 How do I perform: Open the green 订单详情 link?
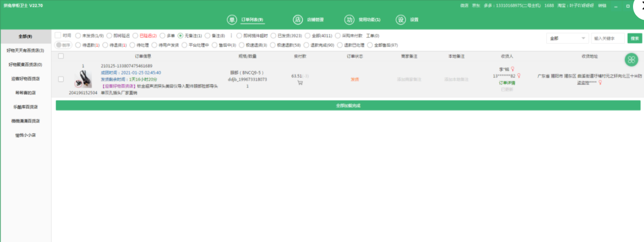pyautogui.click(x=507, y=83)
